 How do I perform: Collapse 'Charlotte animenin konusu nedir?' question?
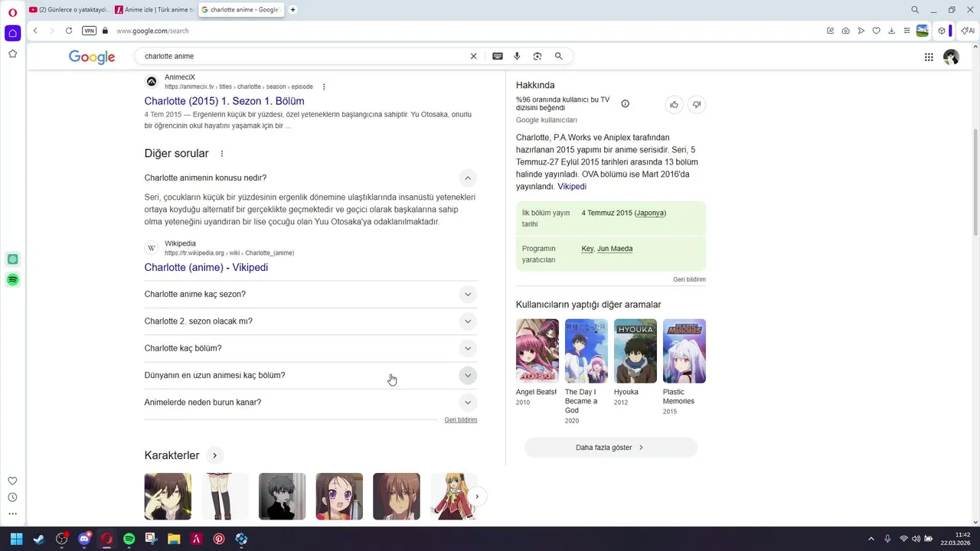pyautogui.click(x=468, y=178)
